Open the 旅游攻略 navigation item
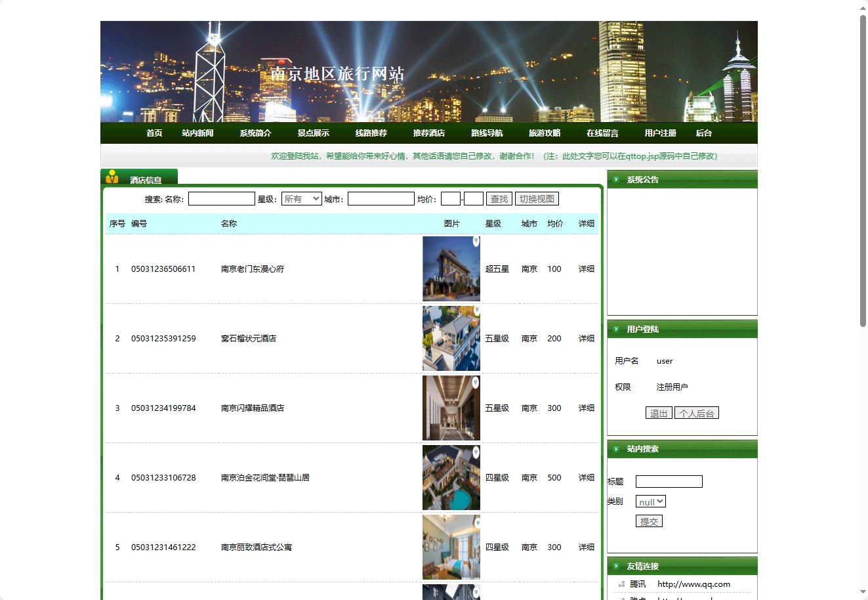 coord(545,133)
